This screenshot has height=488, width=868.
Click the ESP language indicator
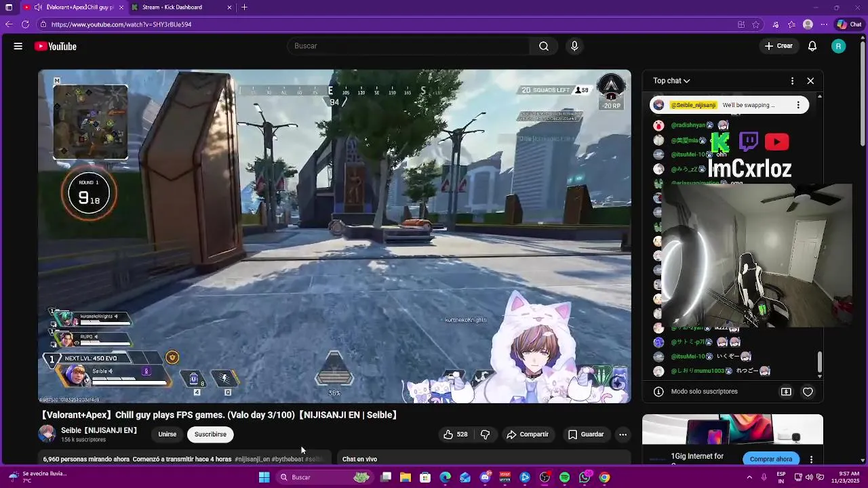pyautogui.click(x=781, y=477)
